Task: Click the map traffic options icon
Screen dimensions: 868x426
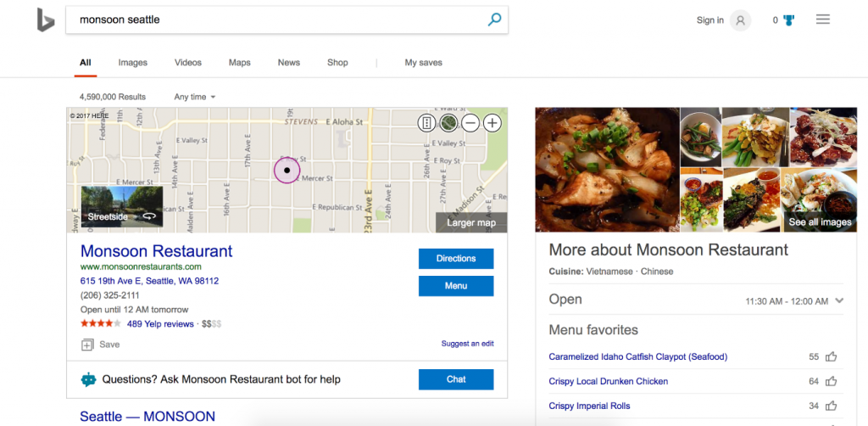Action: tap(427, 122)
